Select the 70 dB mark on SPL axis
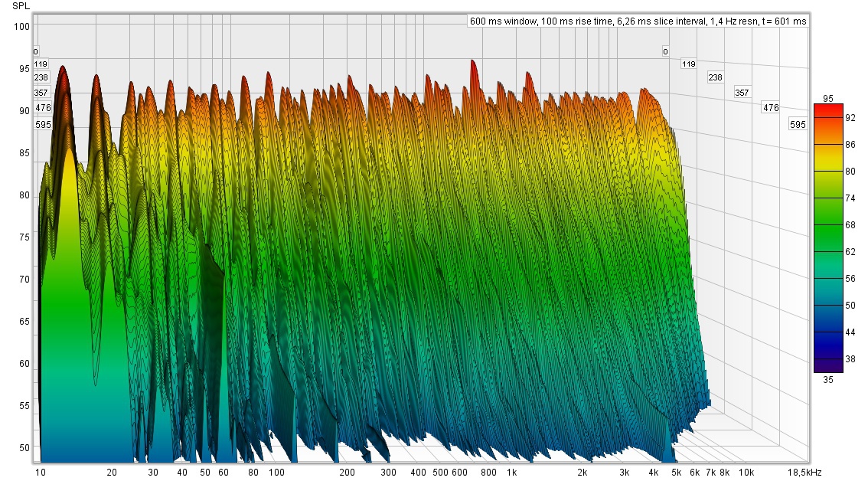Image resolution: width=868 pixels, height=481 pixels. tap(24, 279)
